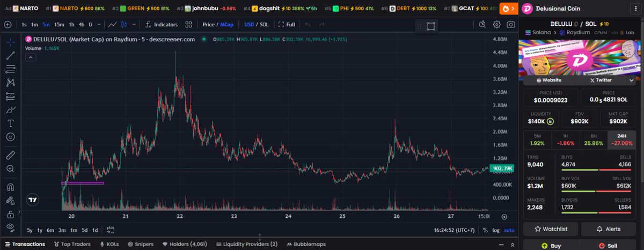Open the KOLs tab

pos(109,244)
